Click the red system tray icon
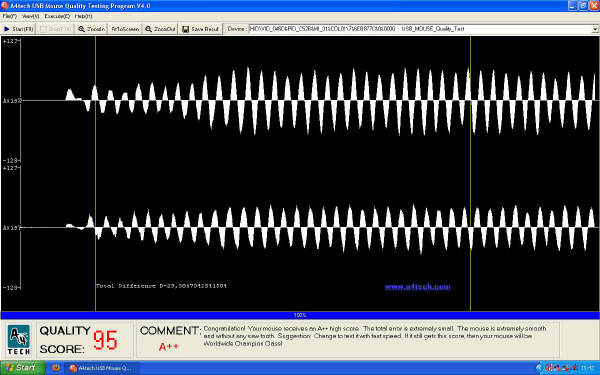The image size is (600, 375). [548, 368]
